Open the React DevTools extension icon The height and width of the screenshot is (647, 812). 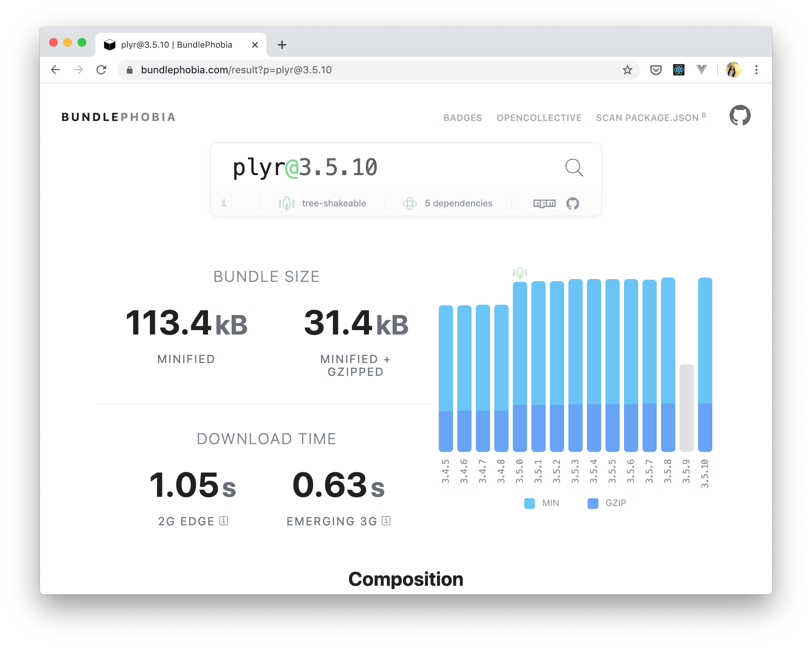[679, 70]
